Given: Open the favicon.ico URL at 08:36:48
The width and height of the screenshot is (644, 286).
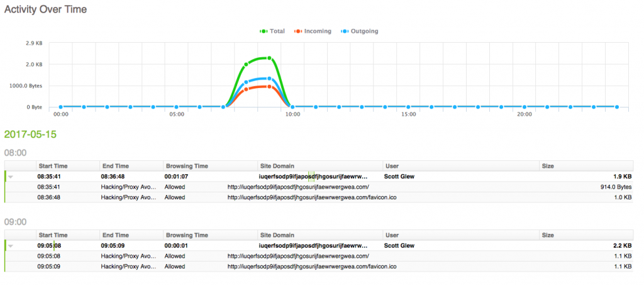Looking at the screenshot, I should pos(312,197).
